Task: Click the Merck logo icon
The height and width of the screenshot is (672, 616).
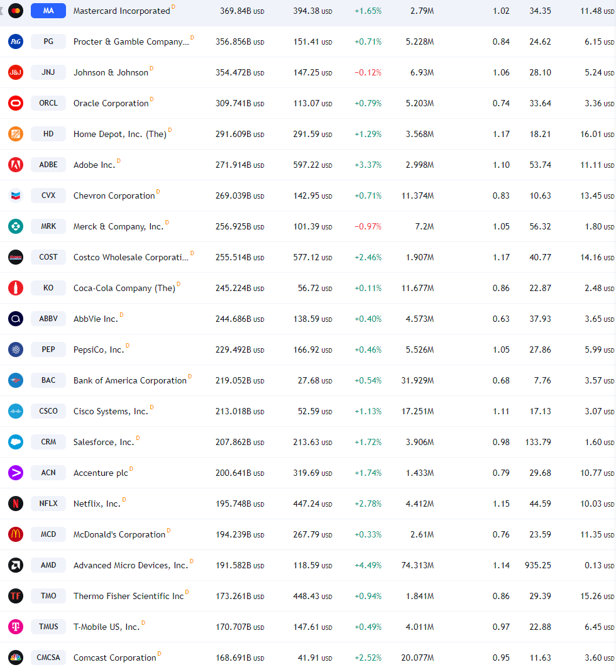Action: click(x=16, y=226)
